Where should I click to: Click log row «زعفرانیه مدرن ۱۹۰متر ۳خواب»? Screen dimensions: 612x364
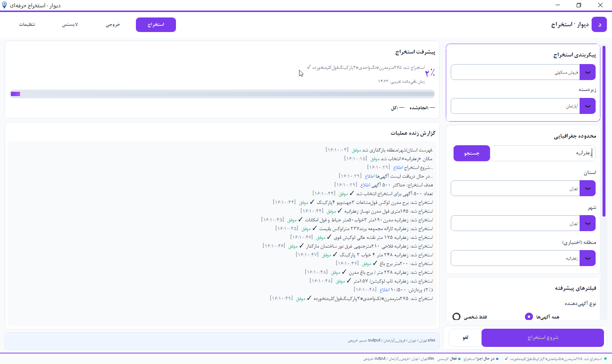point(347,220)
